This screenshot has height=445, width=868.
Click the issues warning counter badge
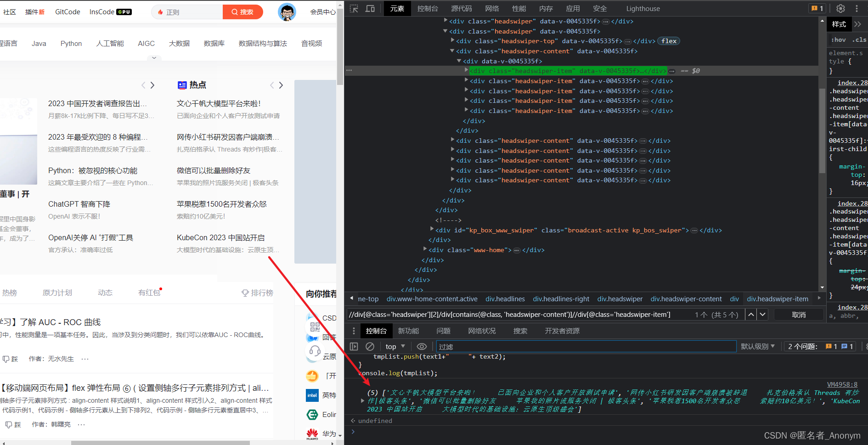click(817, 8)
